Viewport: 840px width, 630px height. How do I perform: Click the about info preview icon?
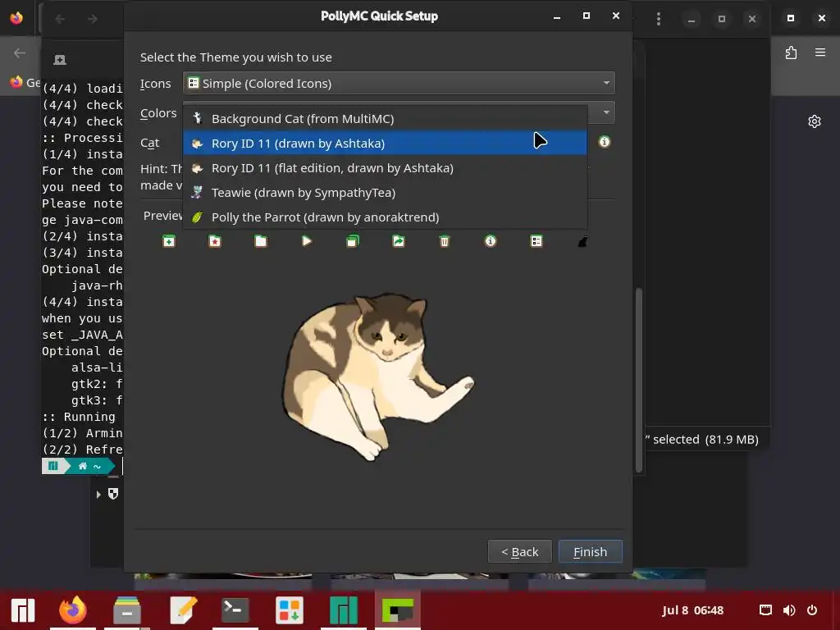click(491, 241)
